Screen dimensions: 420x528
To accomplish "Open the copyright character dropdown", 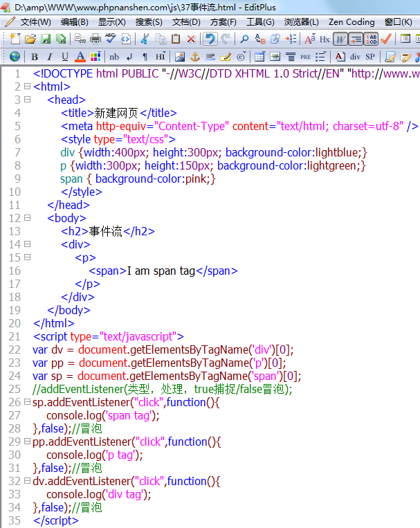I will point(241,57).
